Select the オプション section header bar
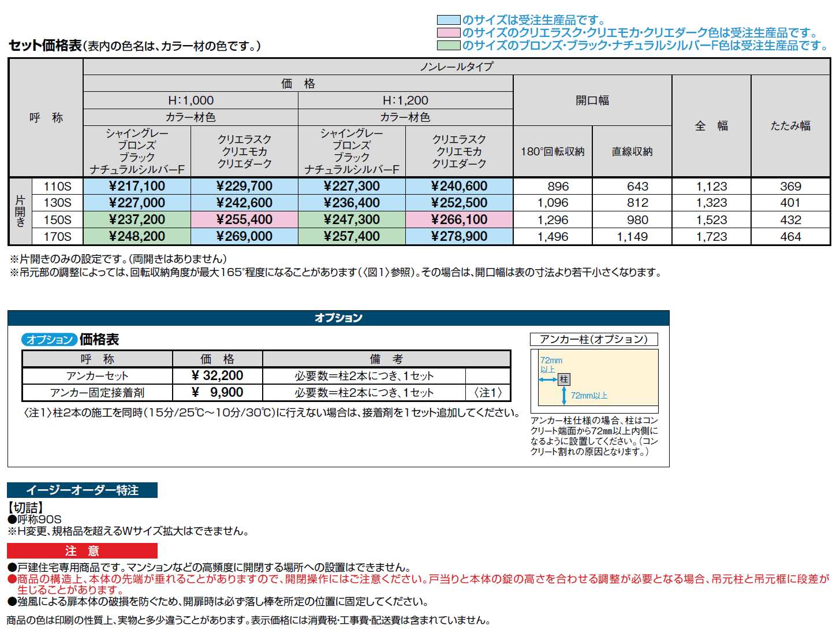The width and height of the screenshot is (840, 640). (x=338, y=317)
